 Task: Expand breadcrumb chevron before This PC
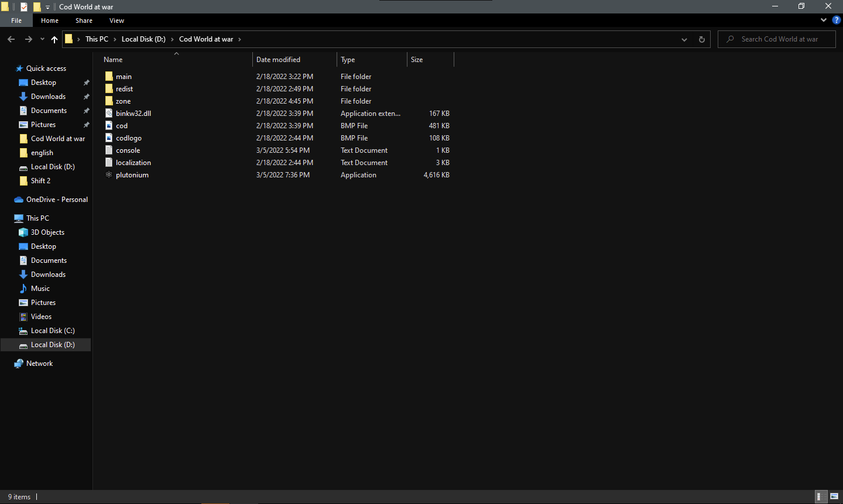pos(78,39)
